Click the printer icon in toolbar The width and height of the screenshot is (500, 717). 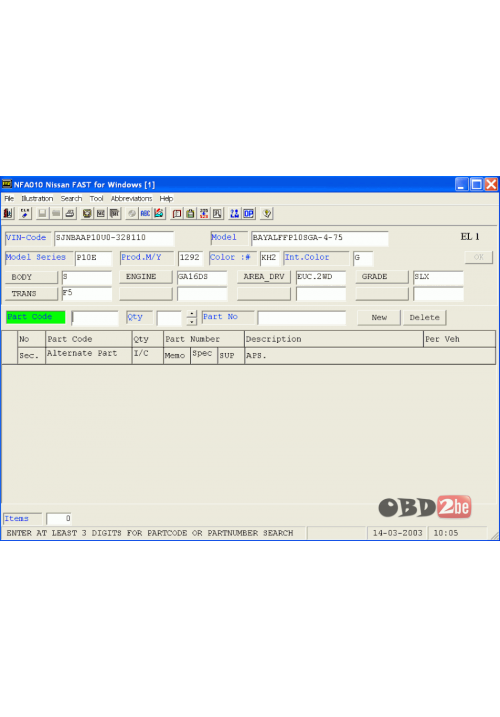tap(70, 214)
